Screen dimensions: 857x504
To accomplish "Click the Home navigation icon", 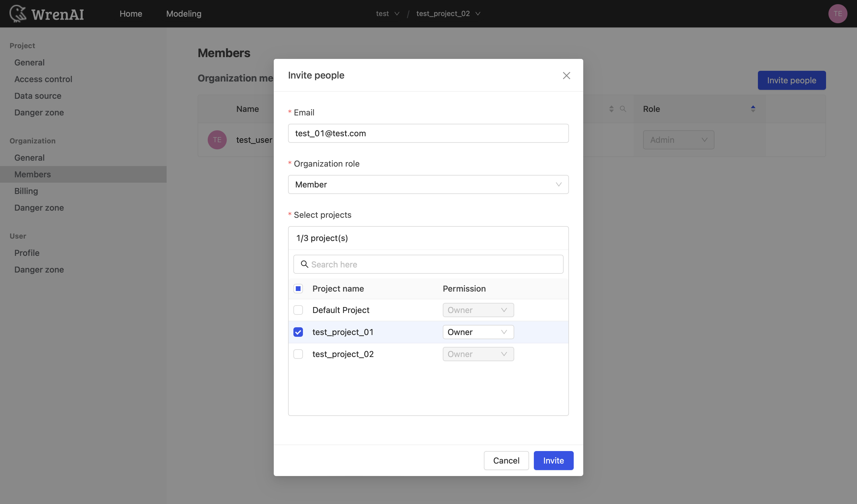I will pyautogui.click(x=131, y=13).
